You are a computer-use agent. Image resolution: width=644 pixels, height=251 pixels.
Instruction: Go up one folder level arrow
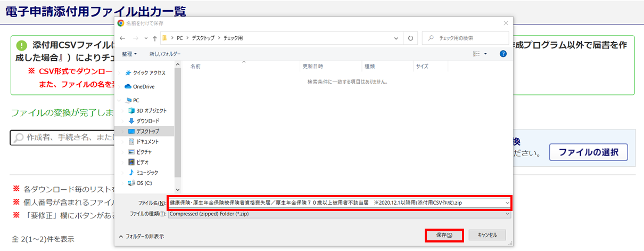point(154,38)
